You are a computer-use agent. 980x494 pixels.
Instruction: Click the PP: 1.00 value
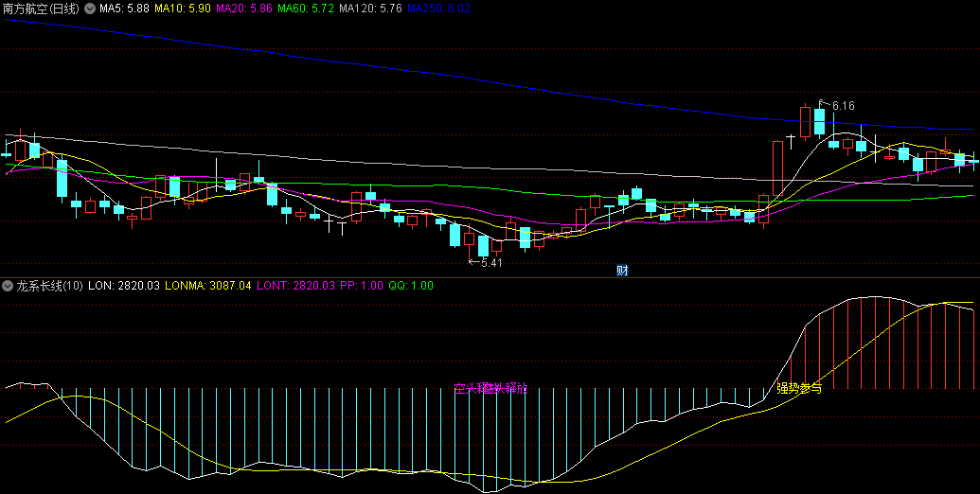click(362, 286)
